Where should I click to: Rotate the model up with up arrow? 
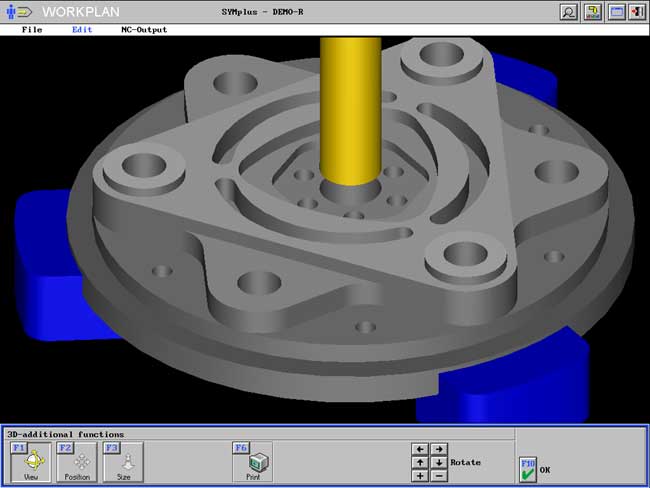pos(420,463)
